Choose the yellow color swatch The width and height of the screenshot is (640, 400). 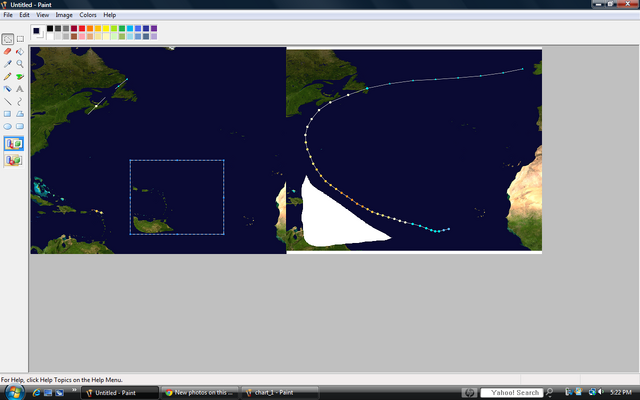[106, 28]
